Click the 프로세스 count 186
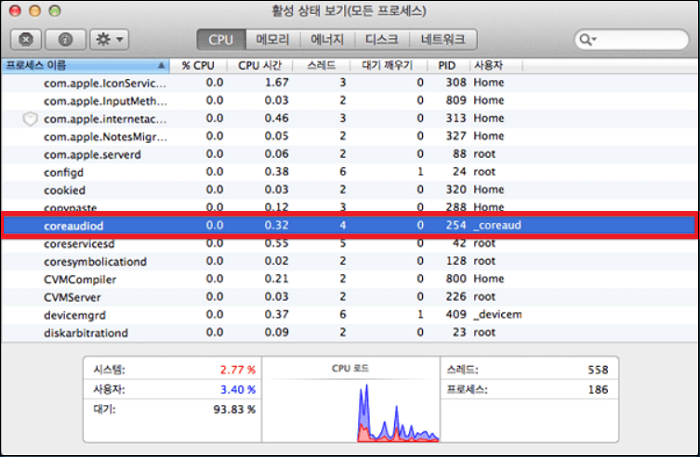The height and width of the screenshot is (457, 700). coord(598,390)
